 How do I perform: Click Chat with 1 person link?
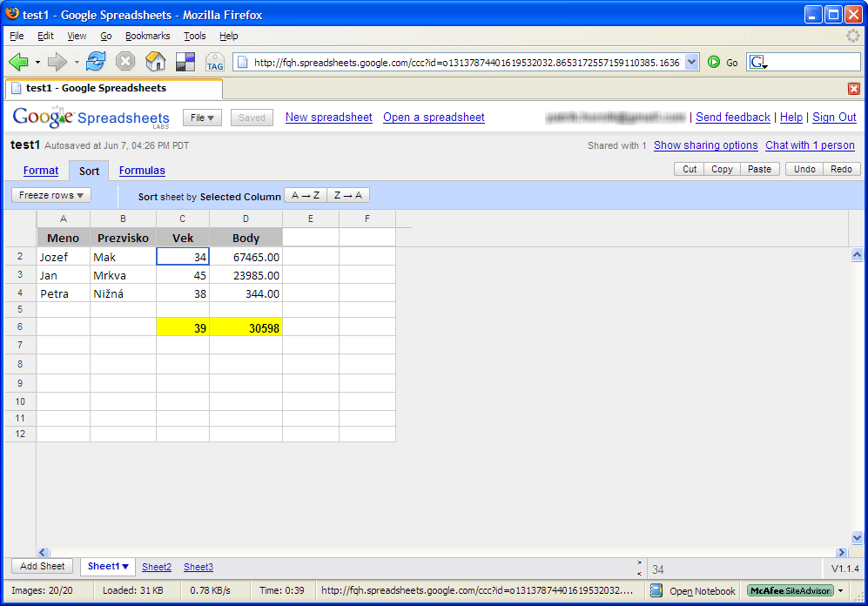pyautogui.click(x=810, y=145)
